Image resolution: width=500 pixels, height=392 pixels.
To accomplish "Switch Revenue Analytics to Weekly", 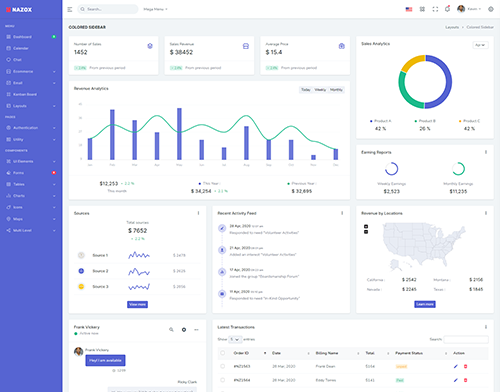I will (320, 90).
